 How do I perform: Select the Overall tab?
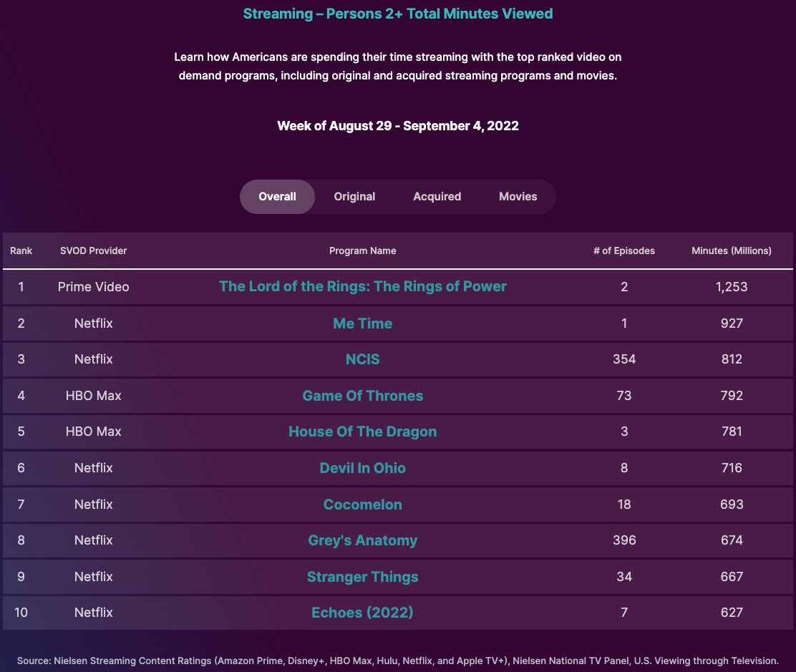(277, 196)
